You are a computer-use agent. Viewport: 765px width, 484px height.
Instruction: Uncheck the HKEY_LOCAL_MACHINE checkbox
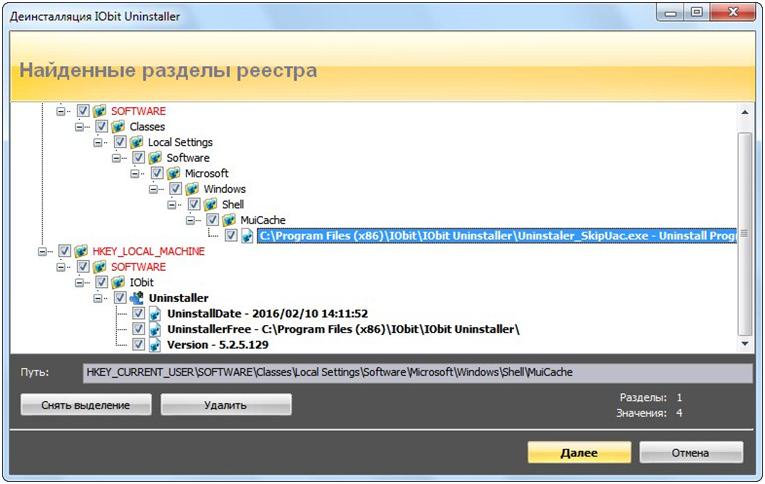click(64, 251)
